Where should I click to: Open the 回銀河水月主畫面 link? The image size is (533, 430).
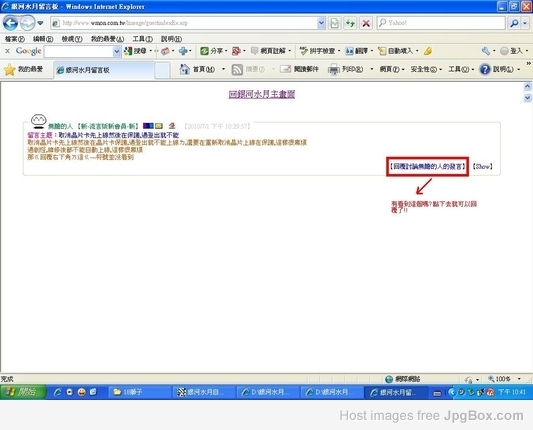click(x=262, y=94)
